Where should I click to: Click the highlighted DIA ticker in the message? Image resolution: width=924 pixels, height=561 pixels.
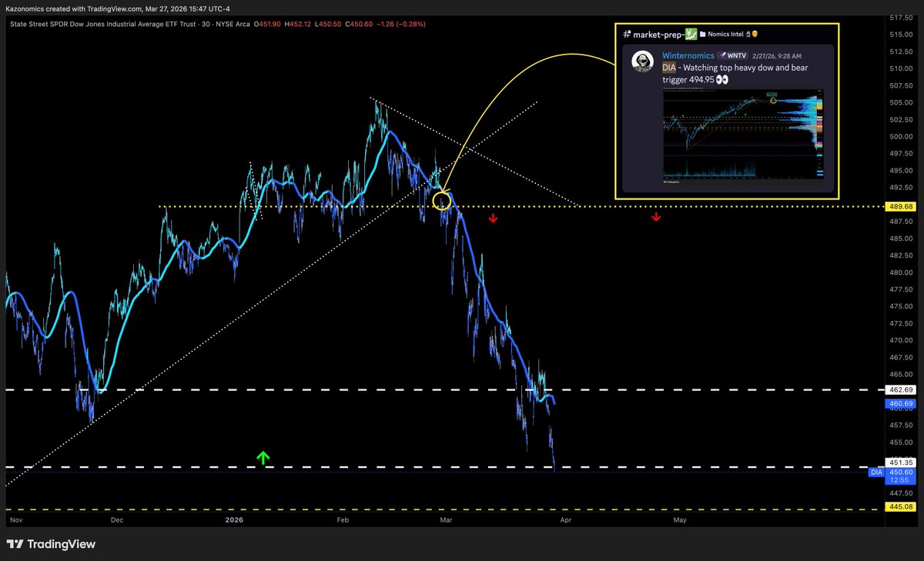click(669, 68)
